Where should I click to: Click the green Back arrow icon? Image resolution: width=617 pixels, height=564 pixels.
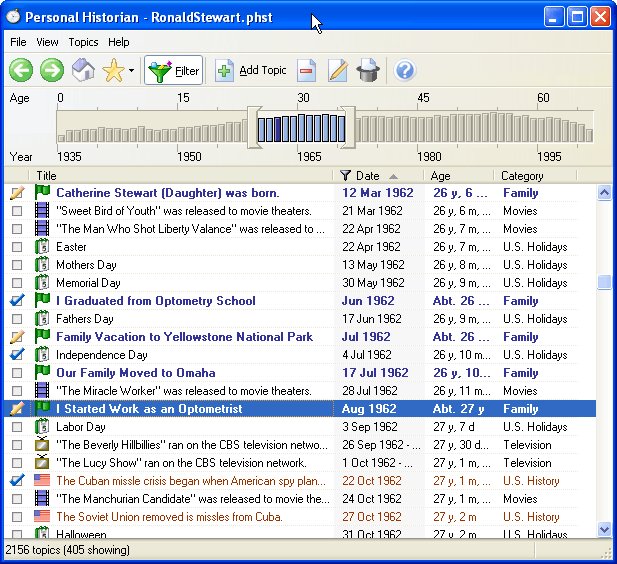(x=21, y=71)
